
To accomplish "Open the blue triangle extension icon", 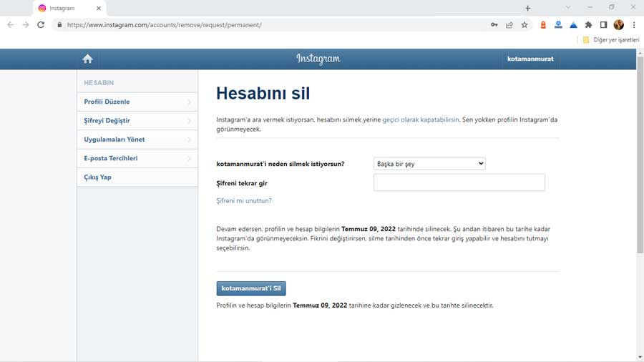I will 573,25.
